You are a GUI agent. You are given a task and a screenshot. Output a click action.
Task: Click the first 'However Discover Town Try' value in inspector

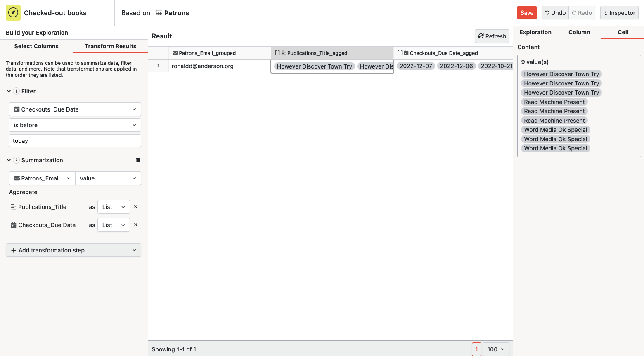tap(561, 74)
